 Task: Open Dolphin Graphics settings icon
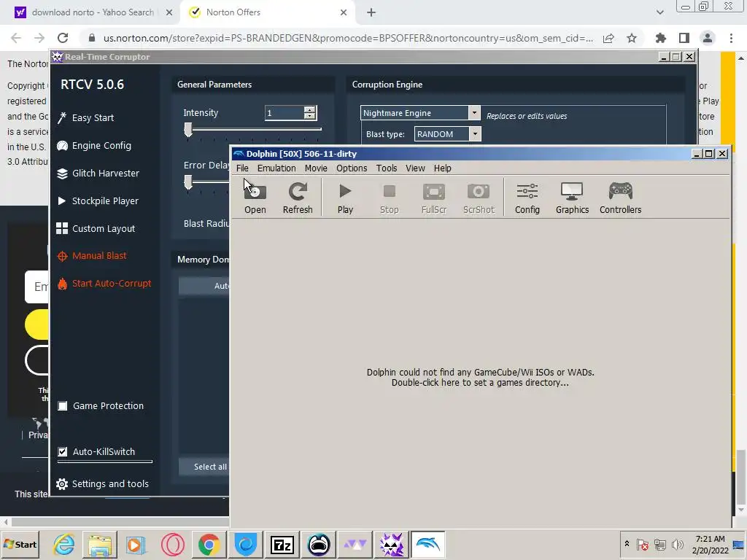point(572,198)
